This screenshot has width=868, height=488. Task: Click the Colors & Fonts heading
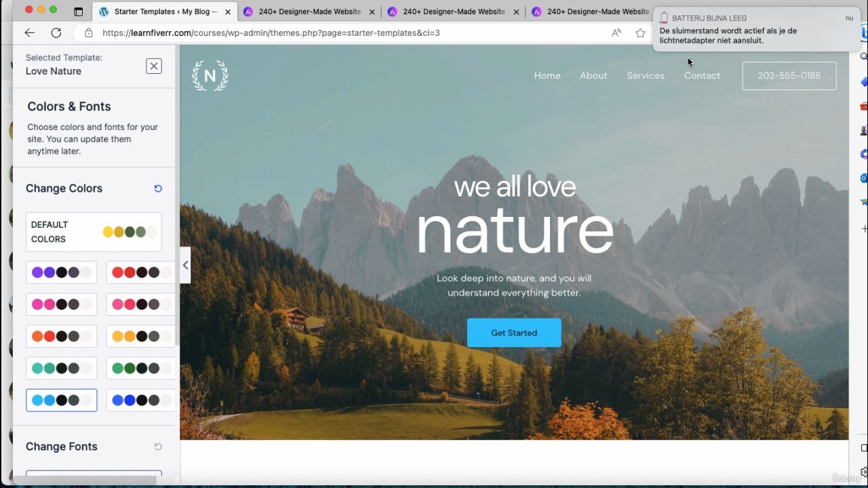click(69, 106)
